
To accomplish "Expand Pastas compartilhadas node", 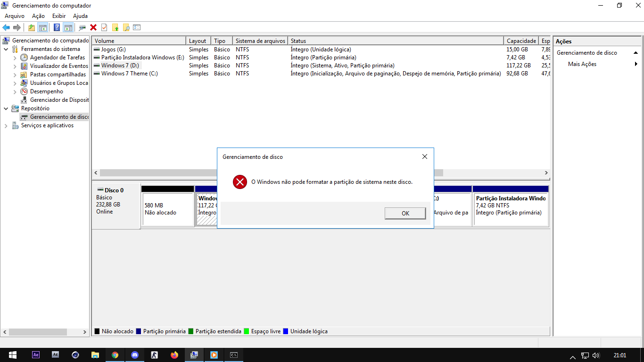I will tap(15, 74).
